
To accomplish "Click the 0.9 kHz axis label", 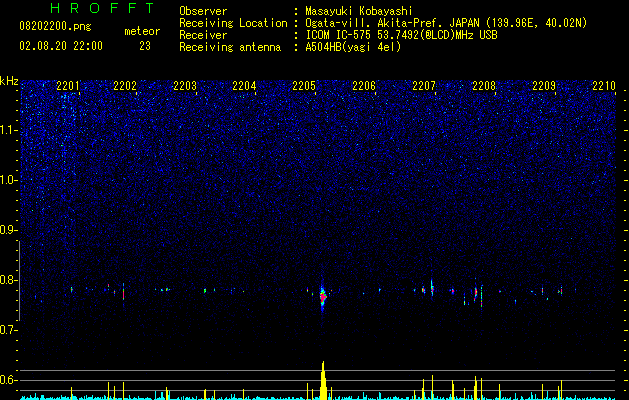I will [9, 230].
